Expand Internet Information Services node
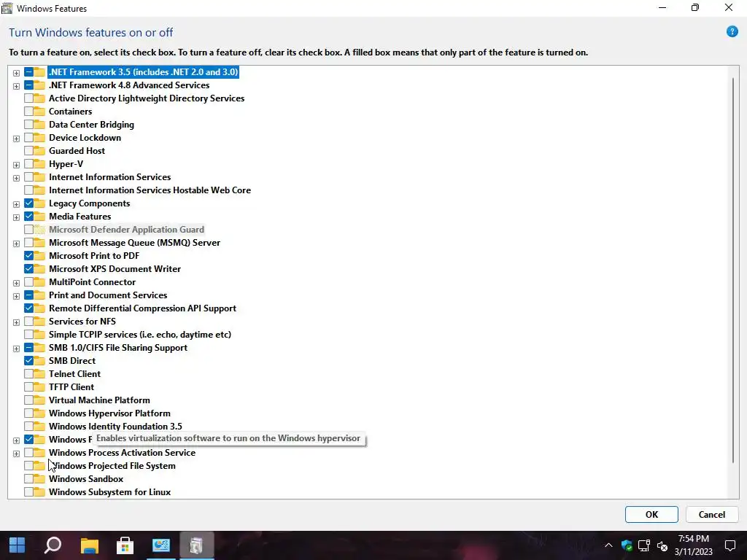 coord(16,178)
